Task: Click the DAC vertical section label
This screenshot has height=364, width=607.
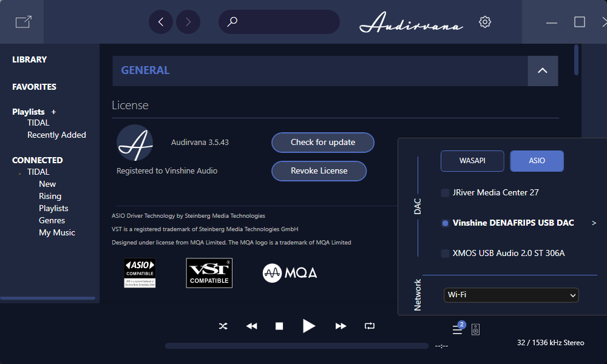Action: click(418, 206)
